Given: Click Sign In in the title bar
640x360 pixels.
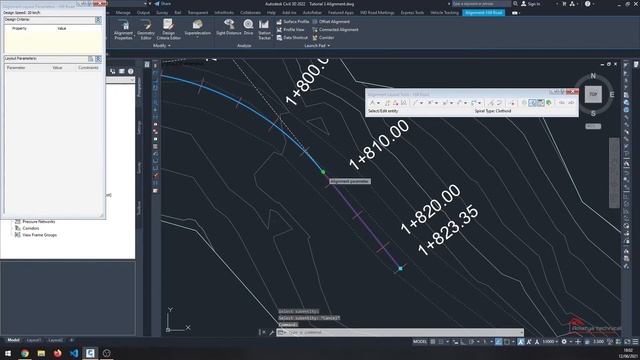Looking at the screenshot, I should 531,4.
